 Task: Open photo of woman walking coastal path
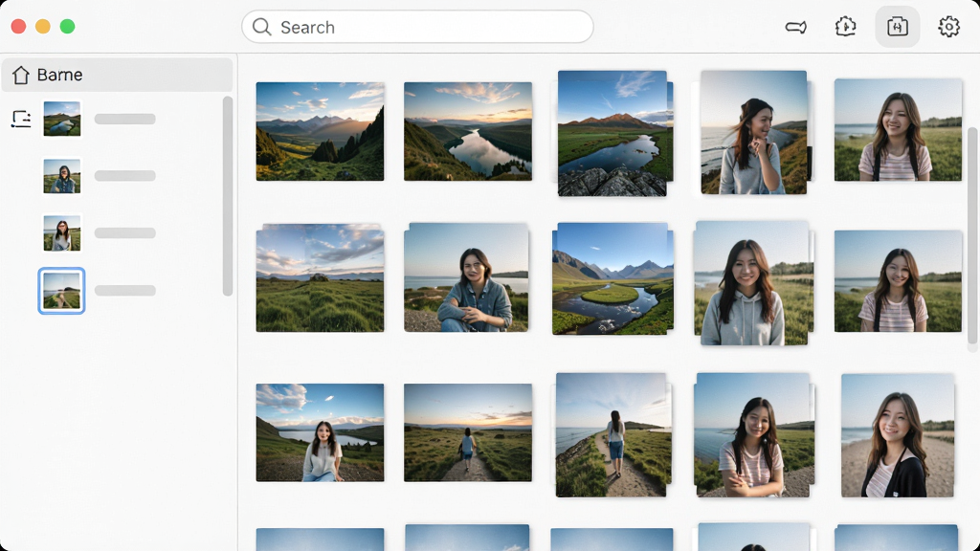[612, 435]
